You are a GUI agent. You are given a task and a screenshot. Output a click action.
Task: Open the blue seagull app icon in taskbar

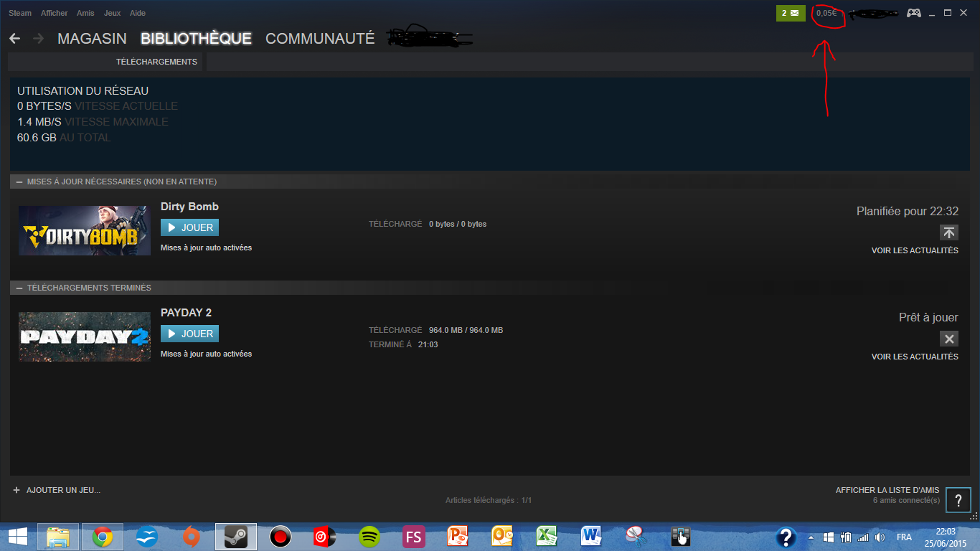[146, 536]
